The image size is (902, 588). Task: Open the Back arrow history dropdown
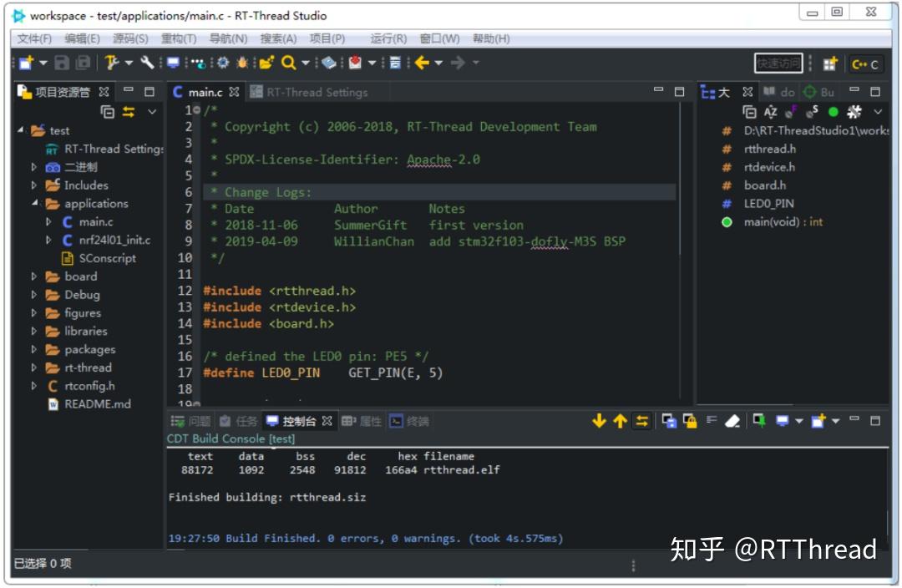[438, 63]
